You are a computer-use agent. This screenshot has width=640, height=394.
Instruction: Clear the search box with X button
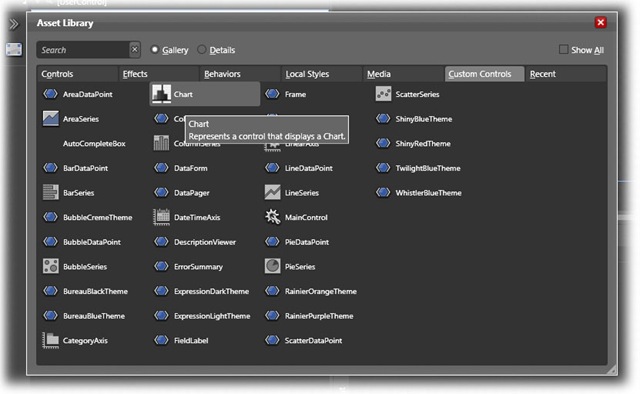135,50
